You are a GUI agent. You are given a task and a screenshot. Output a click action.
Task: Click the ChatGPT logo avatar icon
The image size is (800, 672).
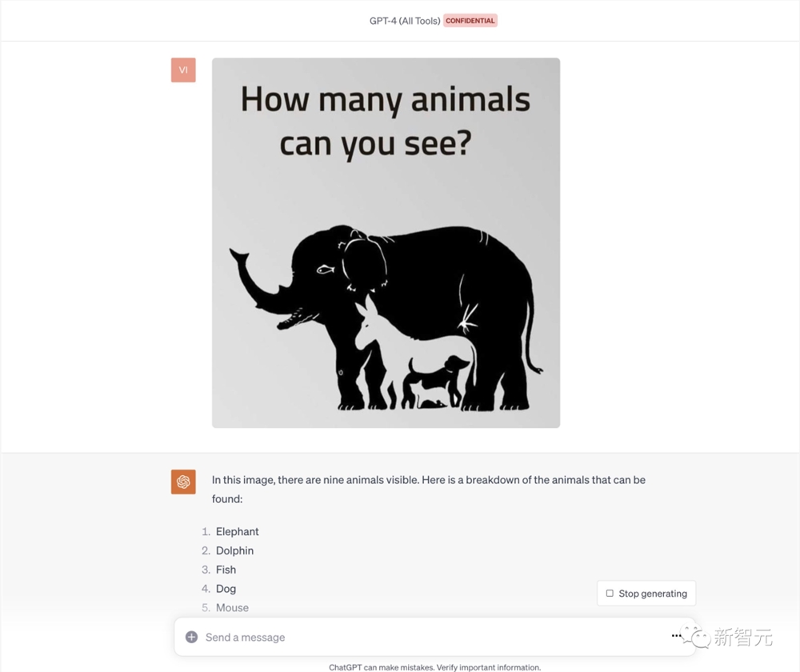pos(183,482)
